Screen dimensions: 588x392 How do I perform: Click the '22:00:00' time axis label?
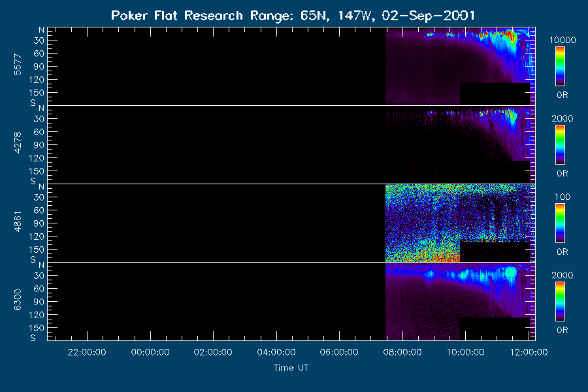pyautogui.click(x=87, y=352)
